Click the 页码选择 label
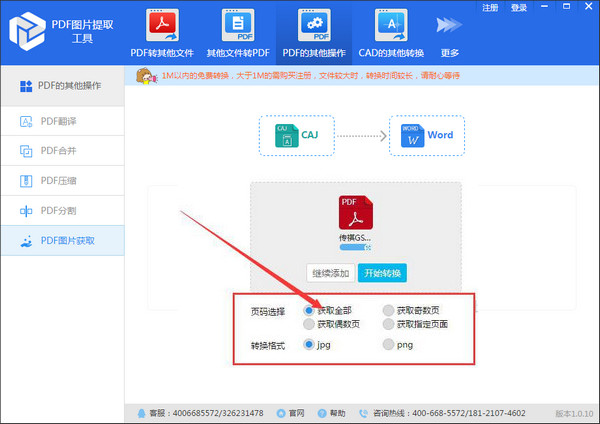This screenshot has height=424, width=600. [x=267, y=312]
